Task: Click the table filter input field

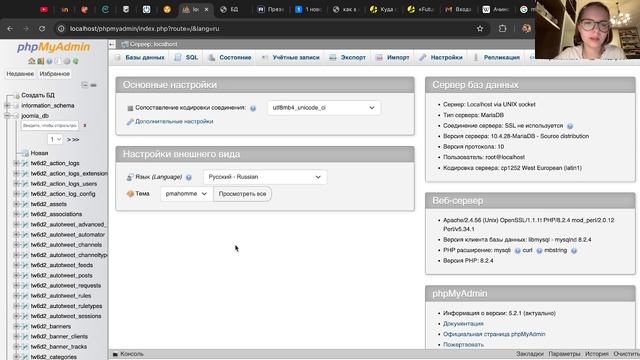Action: point(49,125)
